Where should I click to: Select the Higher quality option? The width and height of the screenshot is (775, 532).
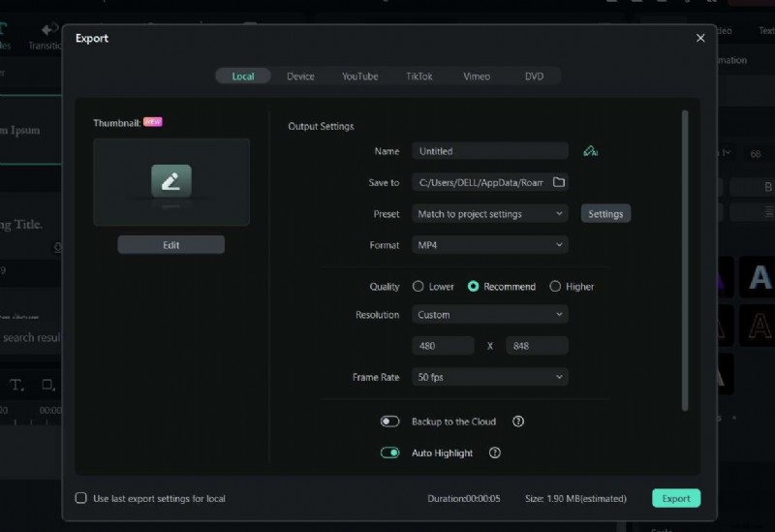(x=555, y=287)
